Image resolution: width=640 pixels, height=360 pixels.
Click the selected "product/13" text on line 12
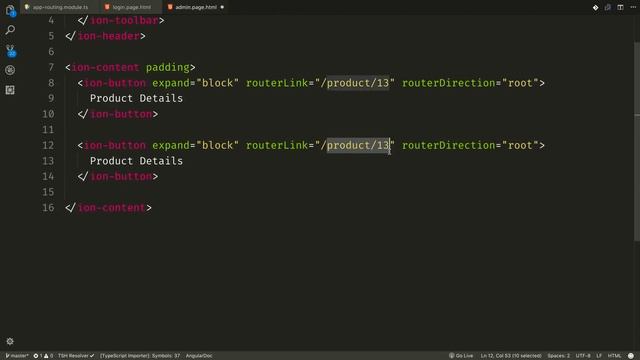point(358,145)
